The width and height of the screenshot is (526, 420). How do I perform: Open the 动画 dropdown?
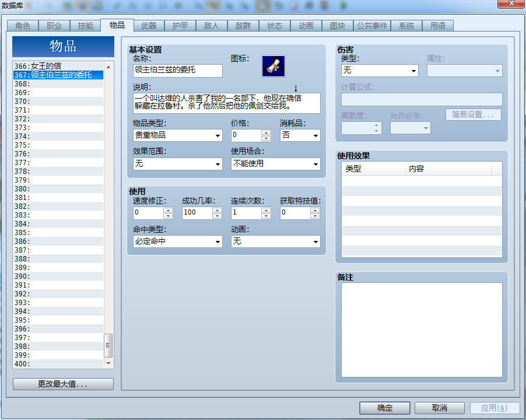[275, 242]
